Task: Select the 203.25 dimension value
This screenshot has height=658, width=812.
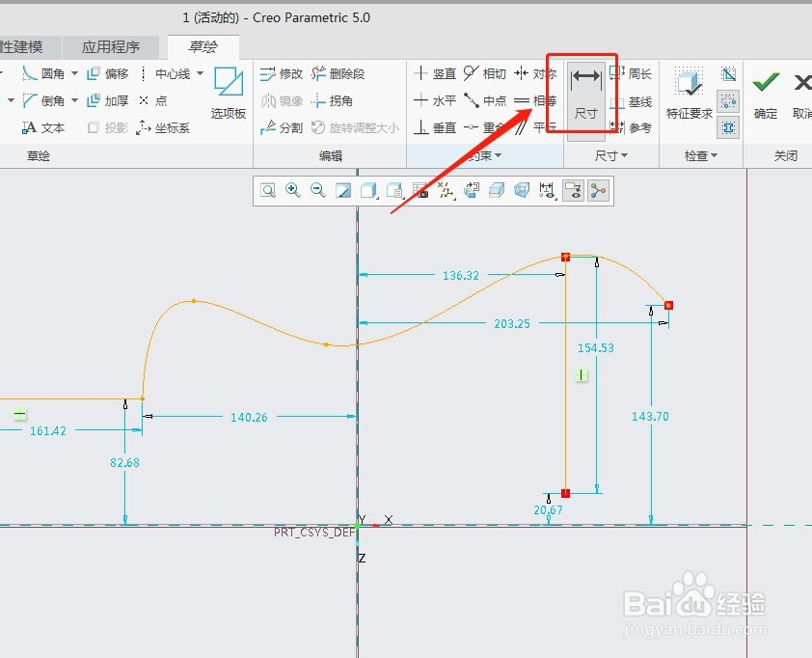Action: click(x=512, y=324)
